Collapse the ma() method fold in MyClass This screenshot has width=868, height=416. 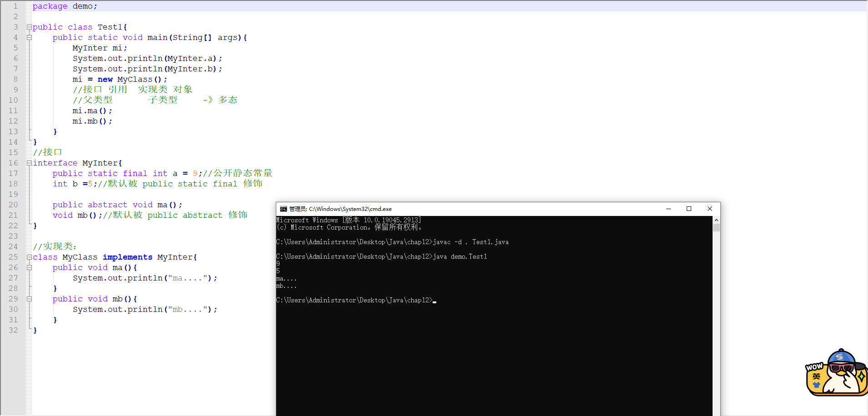[x=29, y=268]
